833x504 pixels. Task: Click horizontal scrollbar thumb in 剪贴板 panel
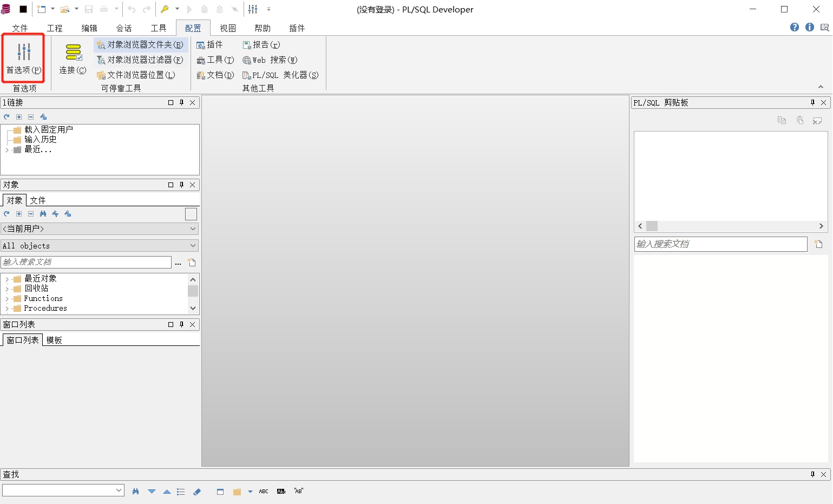(652, 226)
